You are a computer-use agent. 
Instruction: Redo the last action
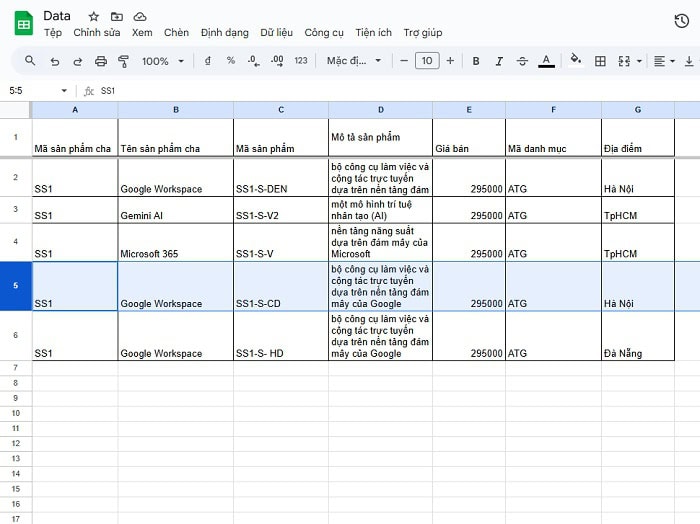click(78, 61)
